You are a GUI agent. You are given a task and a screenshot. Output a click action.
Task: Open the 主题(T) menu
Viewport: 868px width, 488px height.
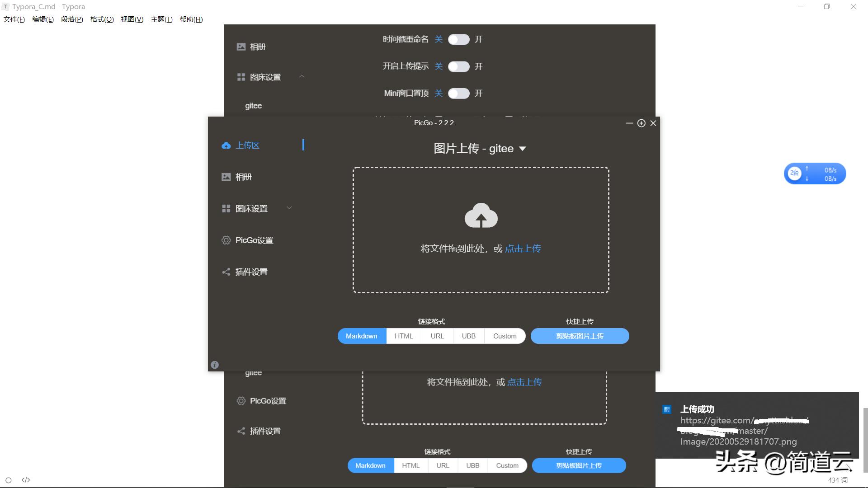[161, 19]
